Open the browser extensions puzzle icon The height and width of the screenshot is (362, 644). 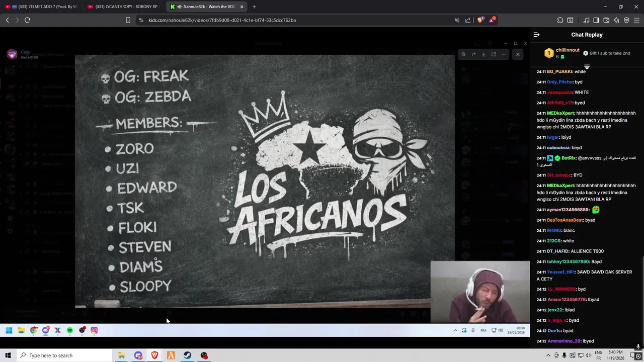[560, 20]
